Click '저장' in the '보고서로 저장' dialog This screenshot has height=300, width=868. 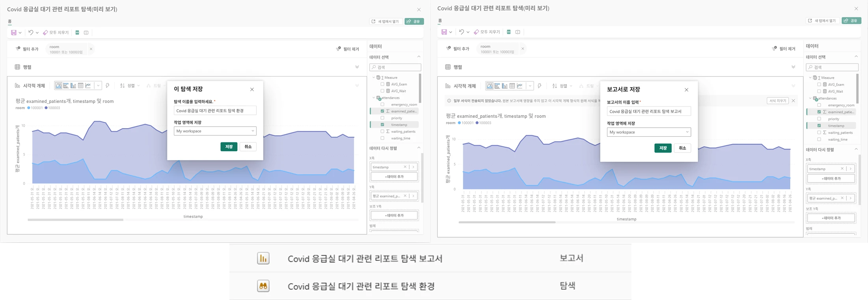coord(663,148)
